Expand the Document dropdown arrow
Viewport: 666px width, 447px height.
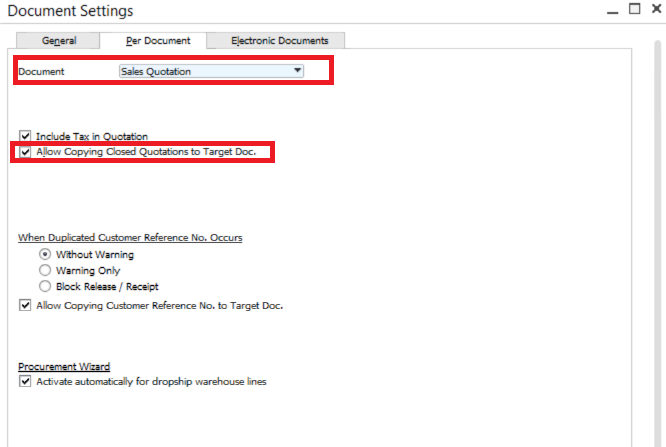pyautogui.click(x=297, y=71)
